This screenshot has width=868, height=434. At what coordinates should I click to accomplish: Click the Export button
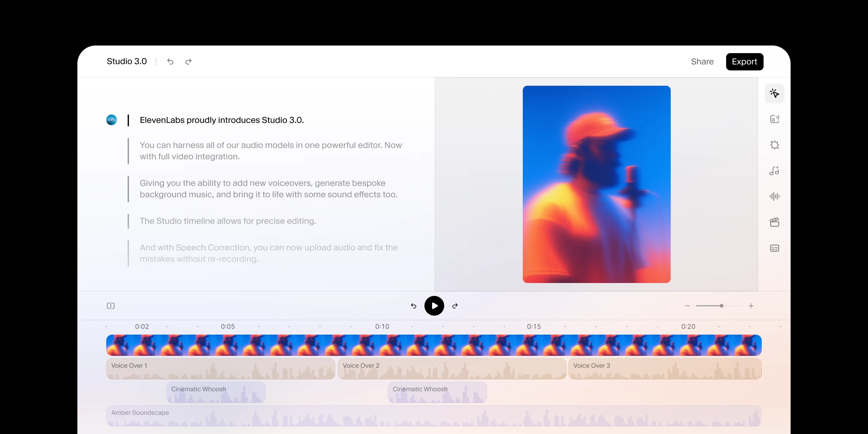click(744, 61)
